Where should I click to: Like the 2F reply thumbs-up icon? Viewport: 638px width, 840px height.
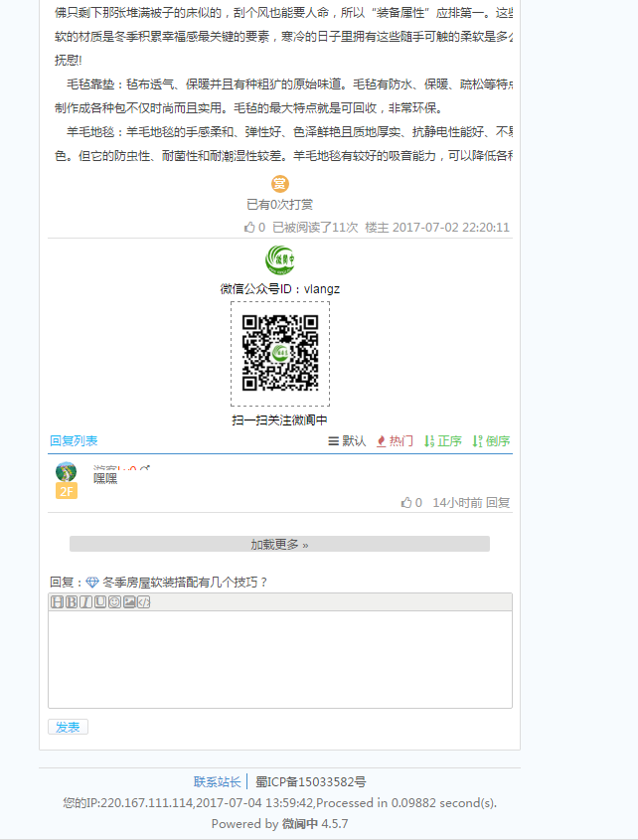click(406, 502)
